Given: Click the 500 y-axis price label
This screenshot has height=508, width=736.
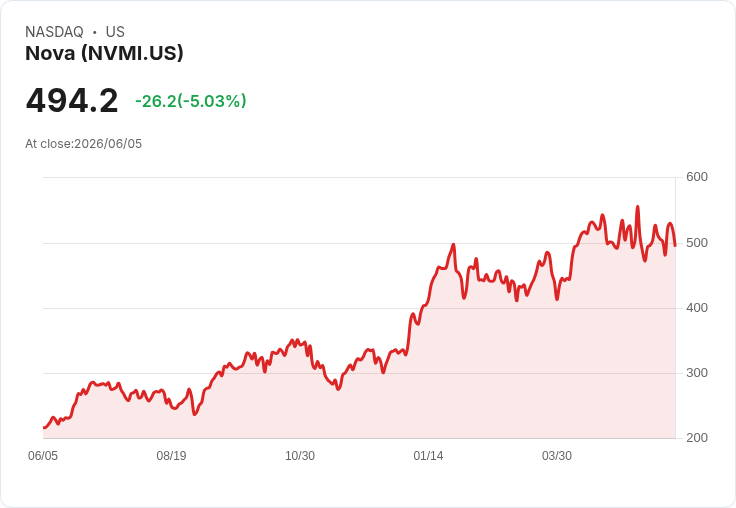Looking at the screenshot, I should click(x=697, y=243).
